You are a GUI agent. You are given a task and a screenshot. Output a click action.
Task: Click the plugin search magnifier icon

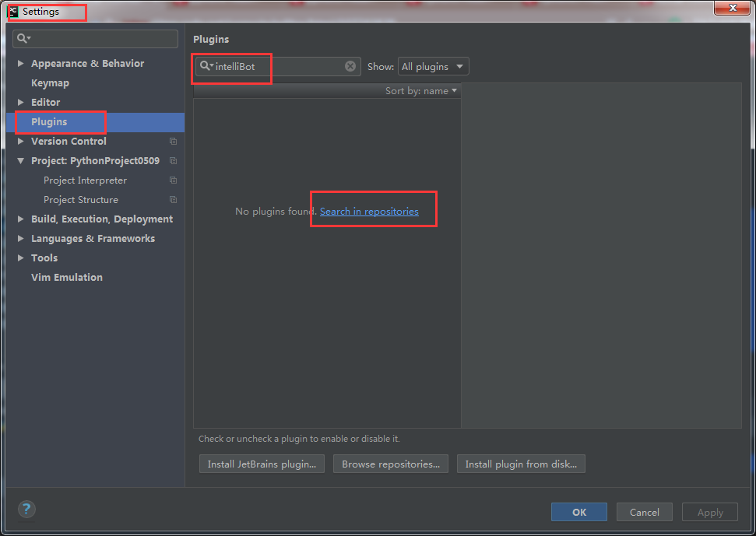pos(206,66)
